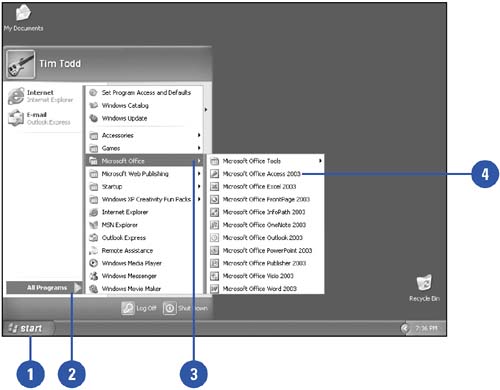This screenshot has width=500, height=390.
Task: Click the Microsoft Office FrontPage 2003 icon
Action: (214, 199)
